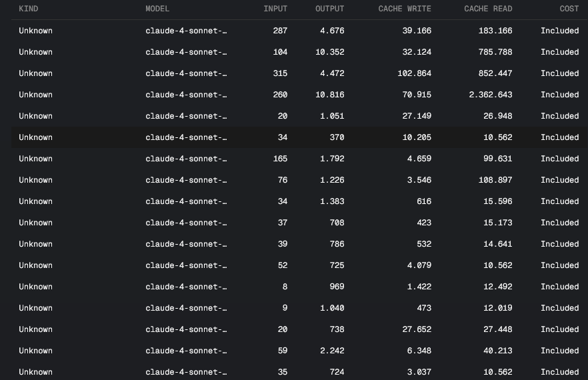Select the highlighted row with output 370
588x380 pixels.
click(299, 137)
